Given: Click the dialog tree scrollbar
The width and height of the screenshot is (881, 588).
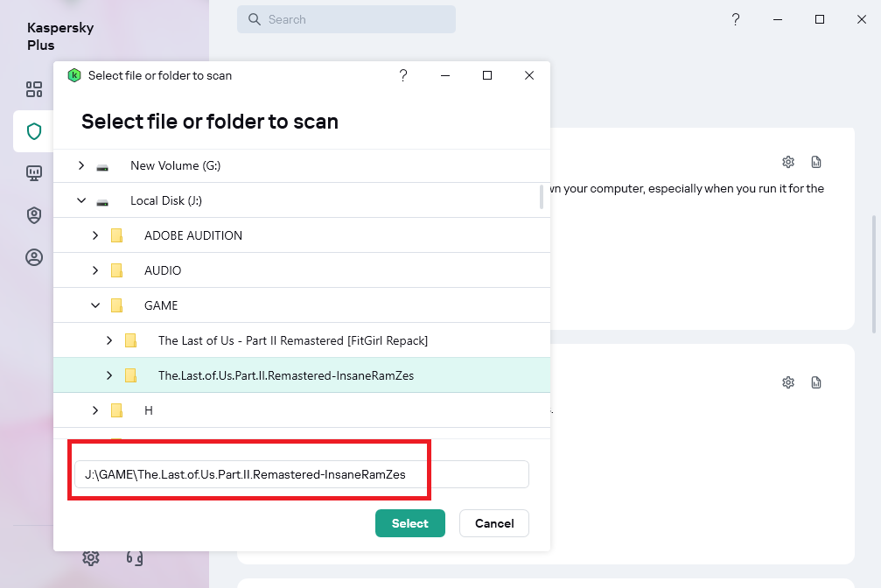Looking at the screenshot, I should (x=542, y=197).
